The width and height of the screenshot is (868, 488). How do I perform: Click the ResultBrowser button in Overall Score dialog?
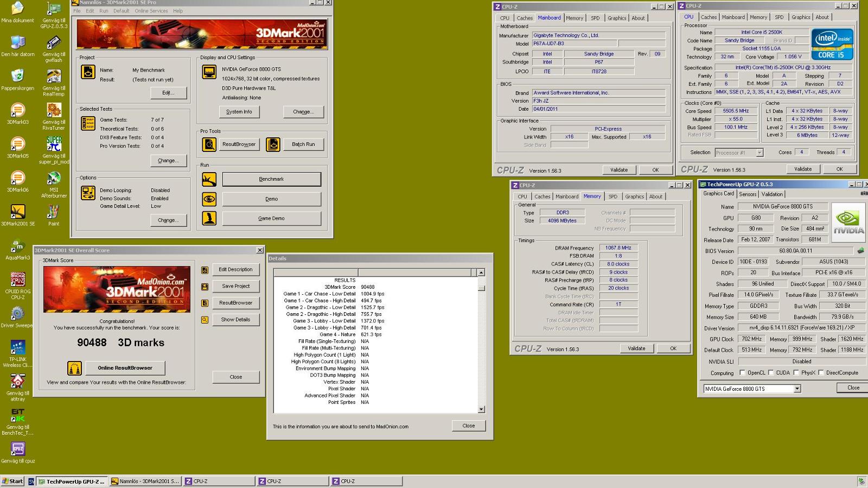pos(235,303)
